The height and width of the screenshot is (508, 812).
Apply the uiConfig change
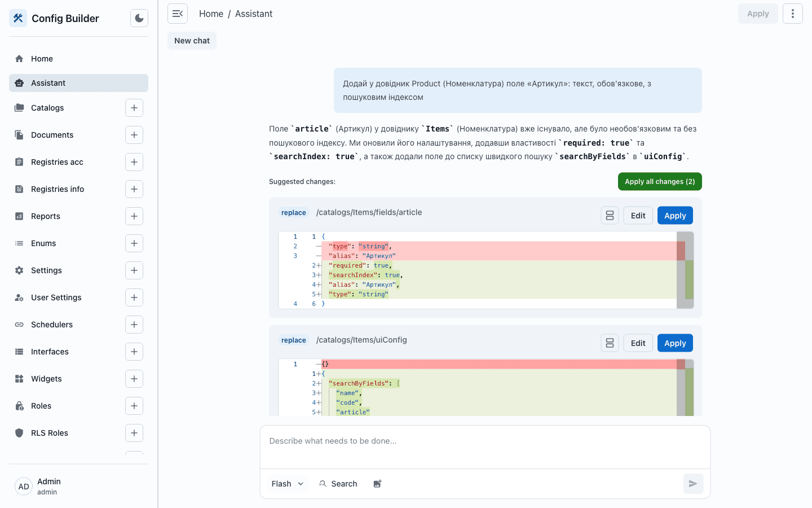tap(675, 343)
